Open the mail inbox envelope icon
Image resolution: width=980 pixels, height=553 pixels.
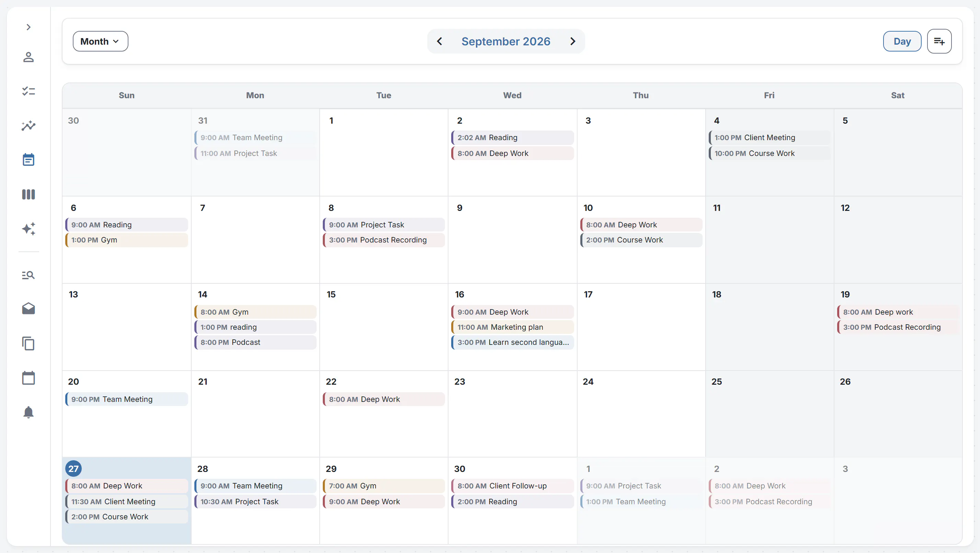29,309
